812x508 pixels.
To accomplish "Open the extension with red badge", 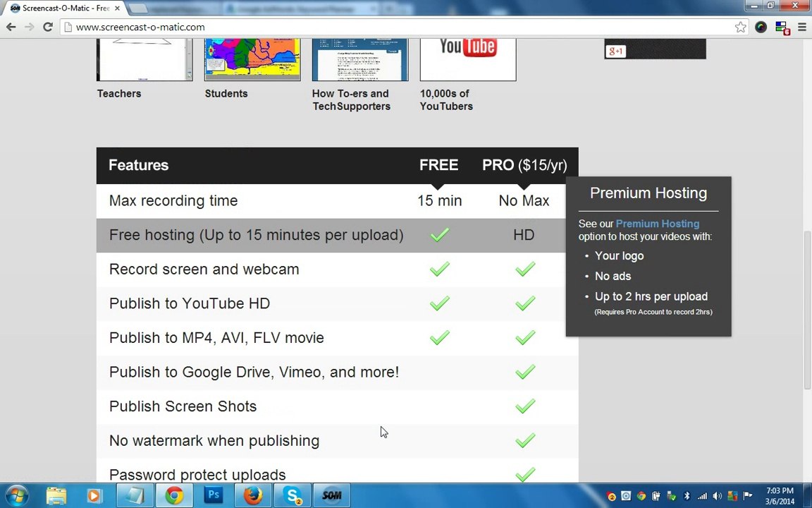I will pyautogui.click(x=782, y=28).
